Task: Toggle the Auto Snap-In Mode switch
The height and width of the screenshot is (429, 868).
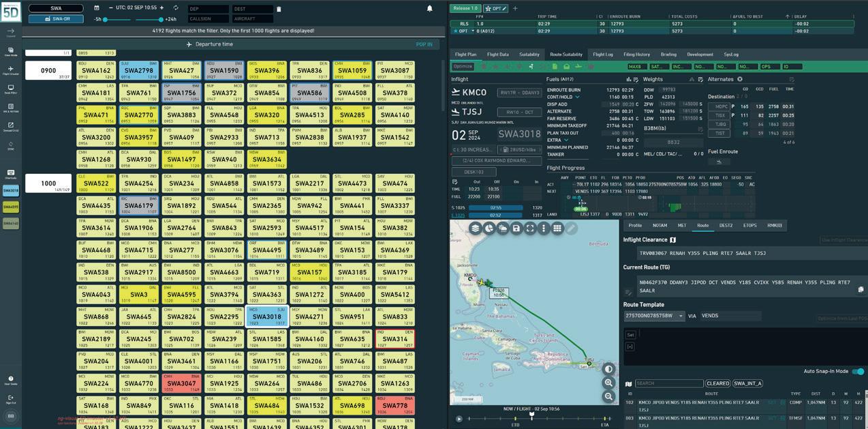Action: click(x=858, y=372)
